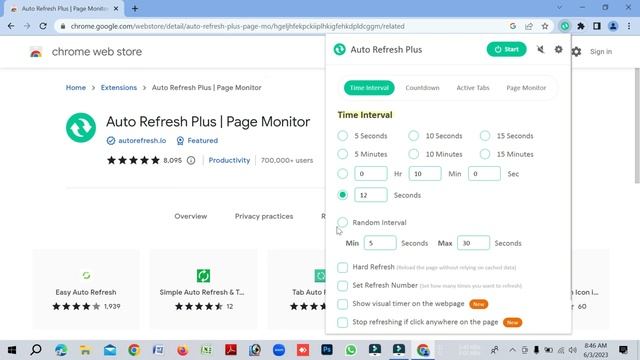Enable the Set Refresh Number checkbox

coord(342,285)
